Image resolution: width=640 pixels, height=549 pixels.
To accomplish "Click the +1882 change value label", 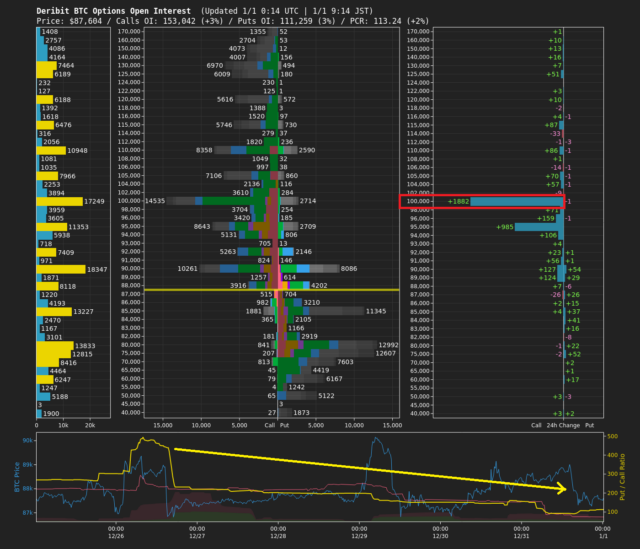I will coord(459,201).
